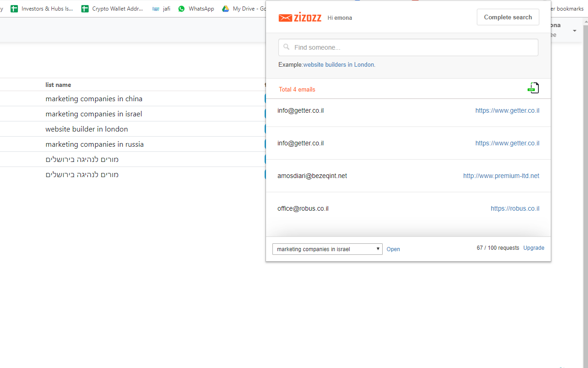Click the Complete search button
Viewport: 588px width, 368px height.
[508, 17]
